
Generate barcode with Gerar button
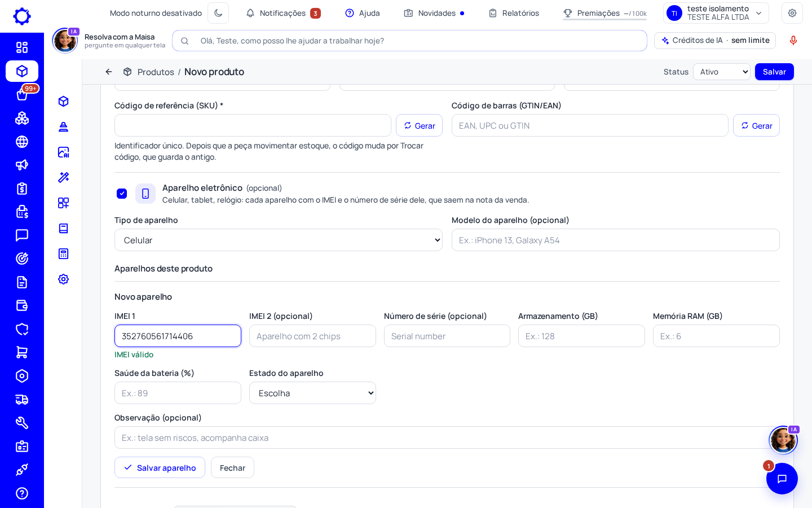pos(756,125)
